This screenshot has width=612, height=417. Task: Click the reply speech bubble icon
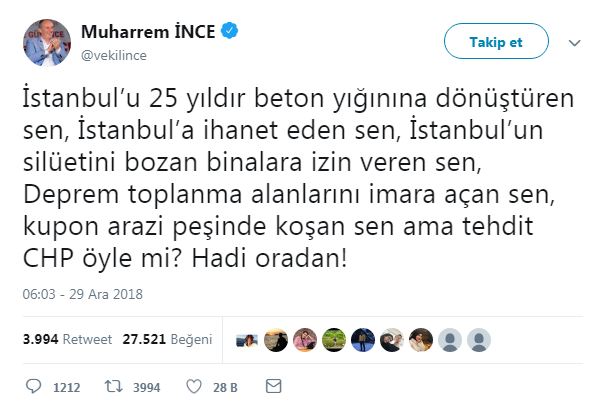33,386
